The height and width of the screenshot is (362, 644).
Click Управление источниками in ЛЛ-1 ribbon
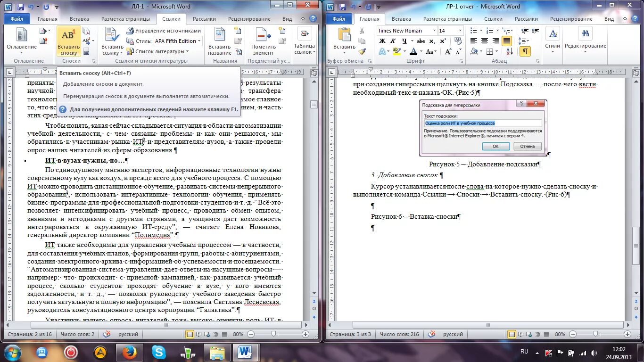tap(164, 31)
